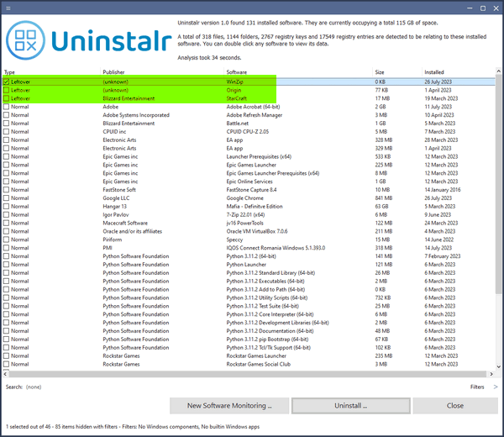Open the hamburger menu in title bar
504x437 pixels.
pyautogui.click(x=8, y=8)
